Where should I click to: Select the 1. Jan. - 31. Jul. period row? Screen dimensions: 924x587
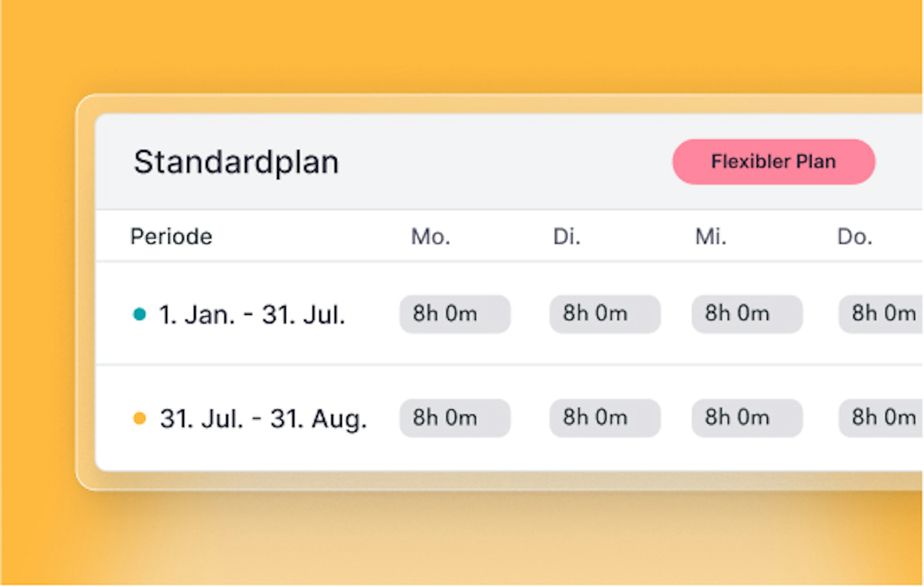click(509, 313)
